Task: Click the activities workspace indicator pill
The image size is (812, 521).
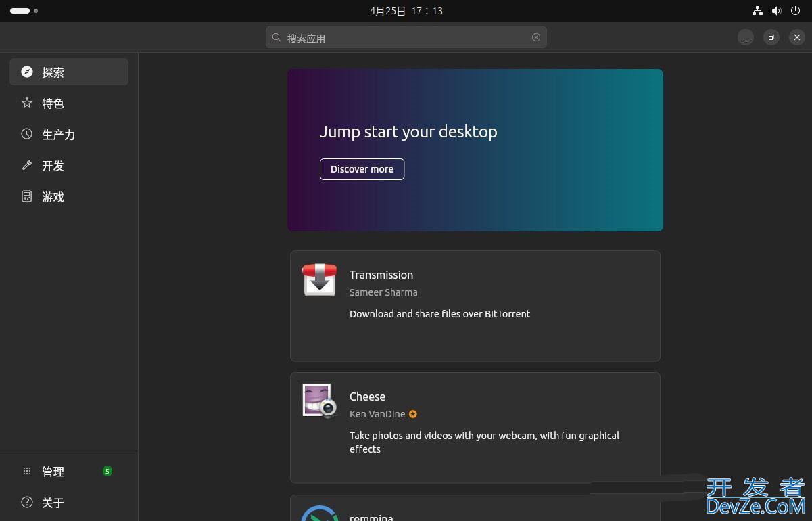Action: [x=20, y=11]
